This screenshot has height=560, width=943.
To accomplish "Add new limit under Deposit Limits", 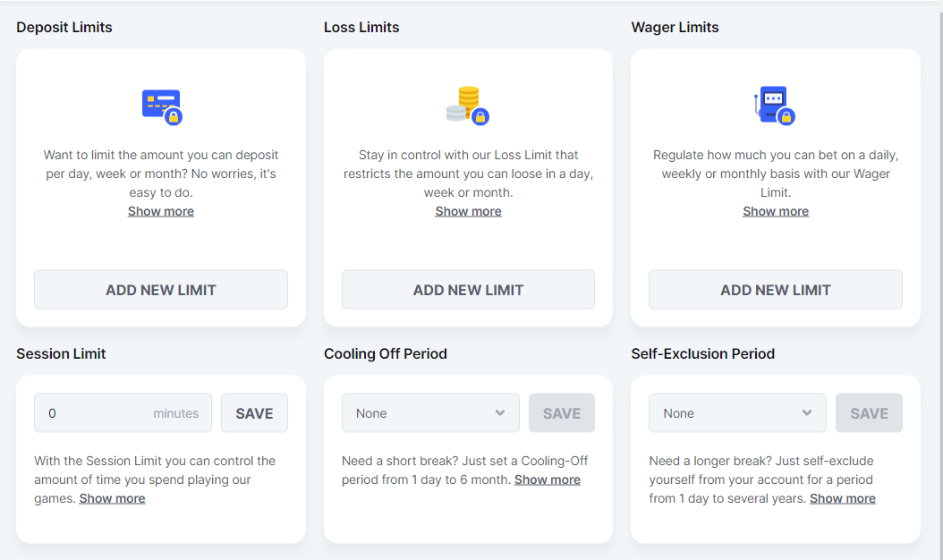I will 161,290.
